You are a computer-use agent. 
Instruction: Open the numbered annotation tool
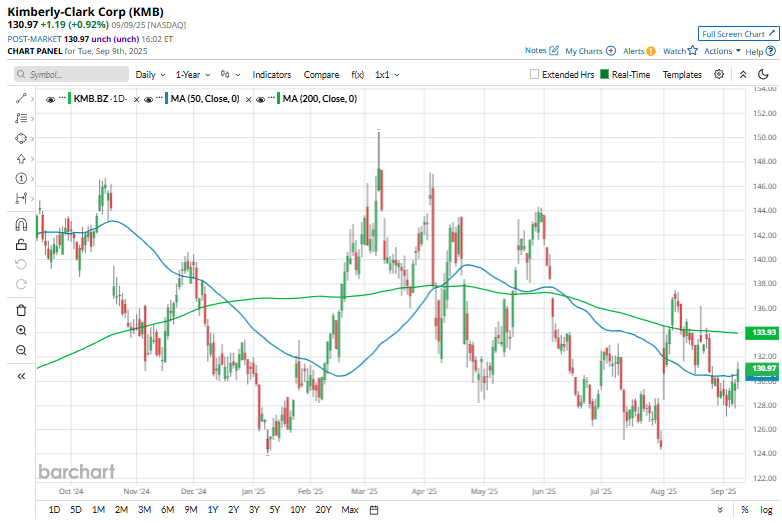(x=20, y=178)
